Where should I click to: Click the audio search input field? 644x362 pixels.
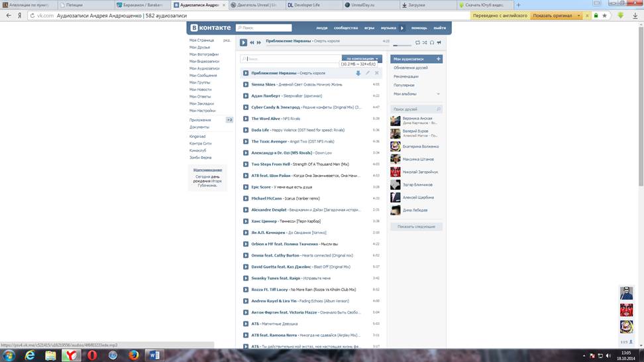pos(291,59)
